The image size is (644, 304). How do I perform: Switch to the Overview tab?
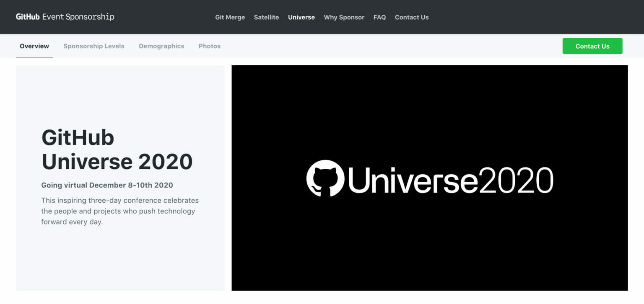[34, 46]
